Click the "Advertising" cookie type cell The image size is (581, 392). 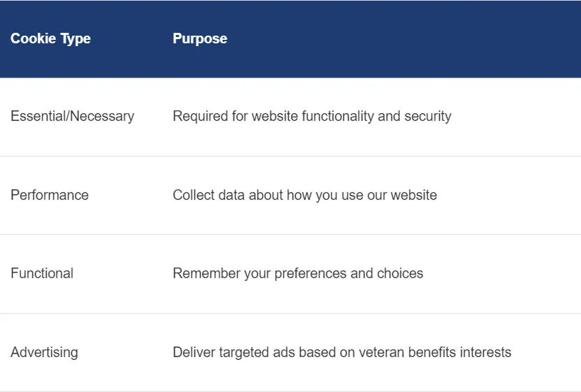tap(44, 352)
